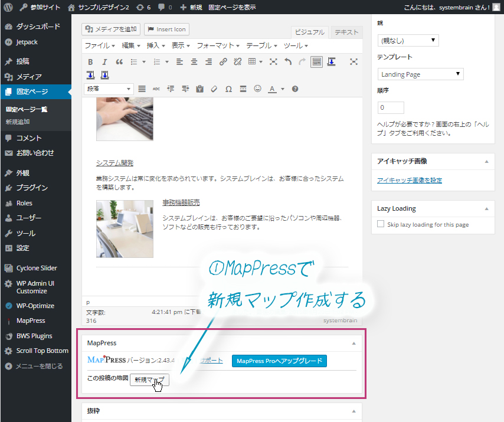
Task: Collapse the MapPress panel using its arrow
Action: coord(354,343)
